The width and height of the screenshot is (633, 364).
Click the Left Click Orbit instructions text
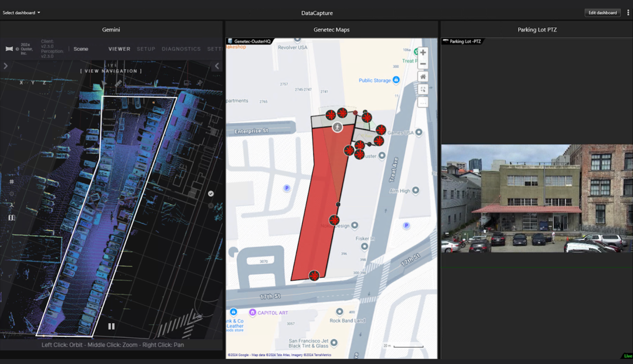[x=113, y=345]
